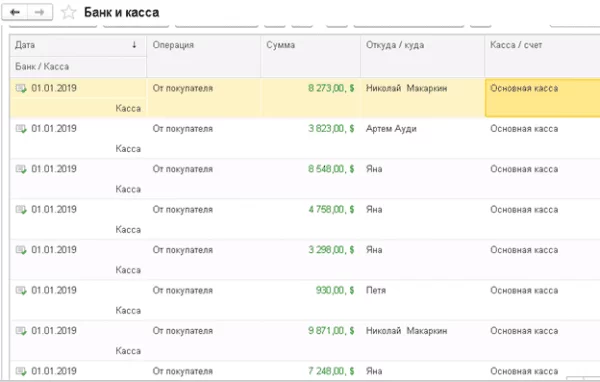Click От покупателя in the Петя row
This screenshot has width=600, height=382.
pyautogui.click(x=183, y=290)
